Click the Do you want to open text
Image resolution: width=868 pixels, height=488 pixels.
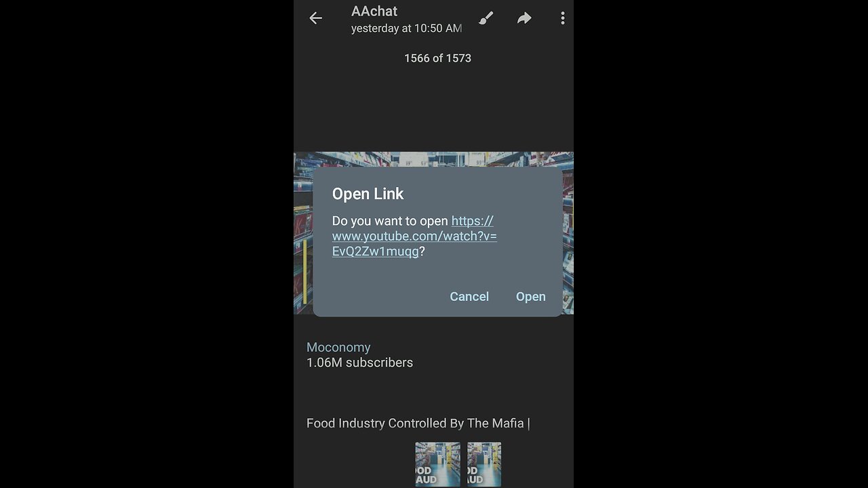(390, 221)
